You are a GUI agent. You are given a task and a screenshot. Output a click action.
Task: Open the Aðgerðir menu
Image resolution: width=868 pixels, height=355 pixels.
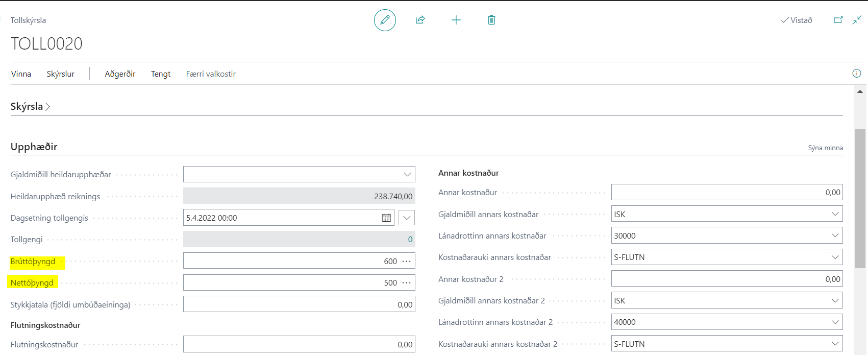point(120,74)
